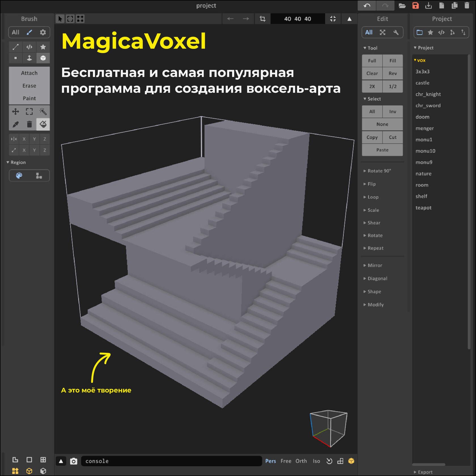Set camera to Pers mode

coord(271,461)
